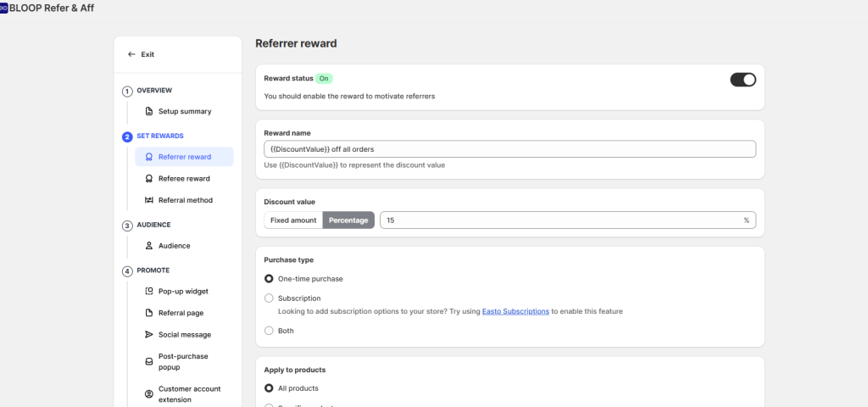Click the Social message send icon

tap(149, 334)
